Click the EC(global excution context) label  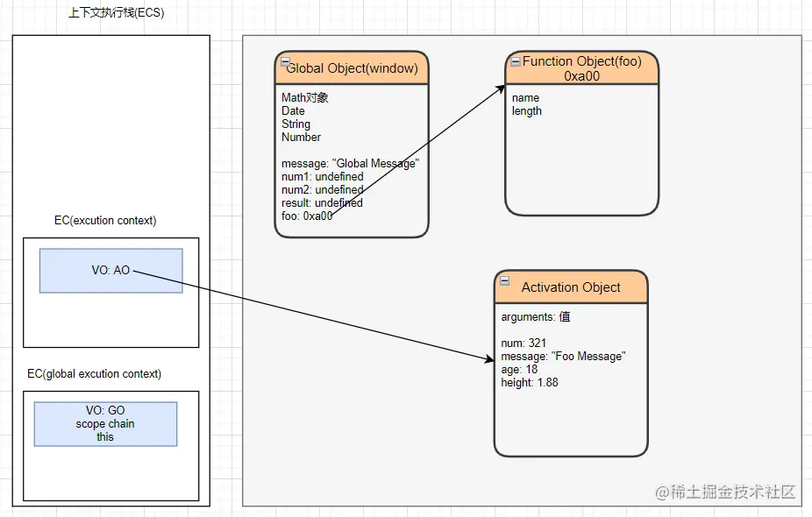[x=94, y=373]
